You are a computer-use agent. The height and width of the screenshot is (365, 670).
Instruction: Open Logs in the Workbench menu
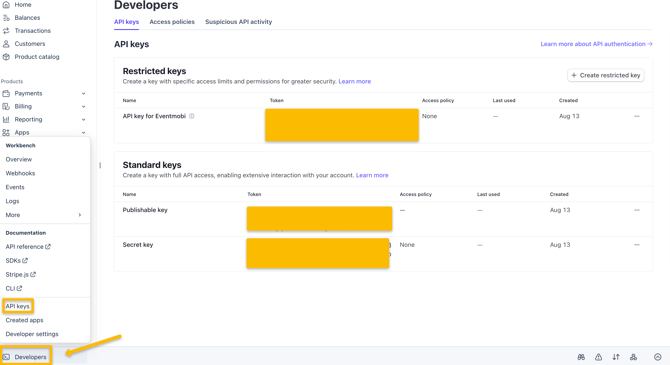point(12,201)
